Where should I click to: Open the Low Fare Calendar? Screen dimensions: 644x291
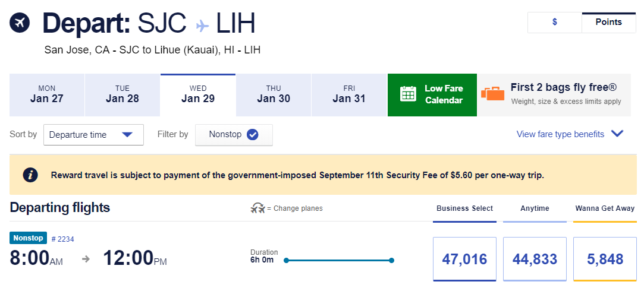pos(432,94)
